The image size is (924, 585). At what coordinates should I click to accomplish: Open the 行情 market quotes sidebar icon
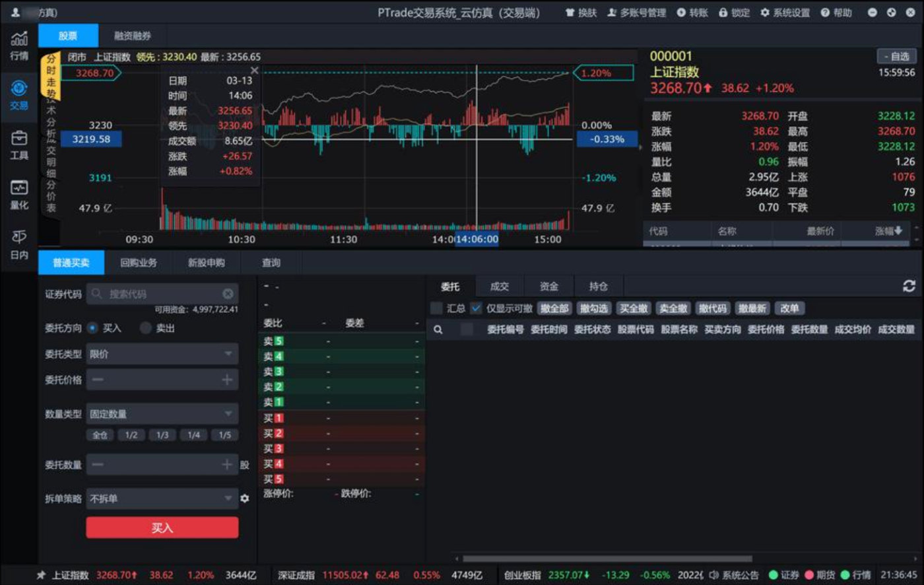tap(19, 46)
